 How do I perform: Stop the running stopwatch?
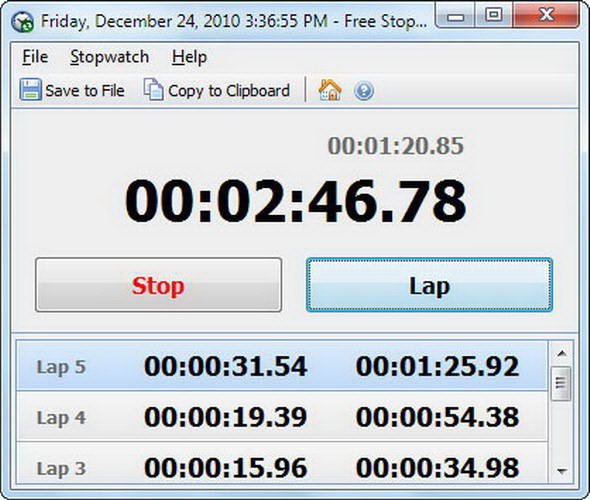coord(158,285)
